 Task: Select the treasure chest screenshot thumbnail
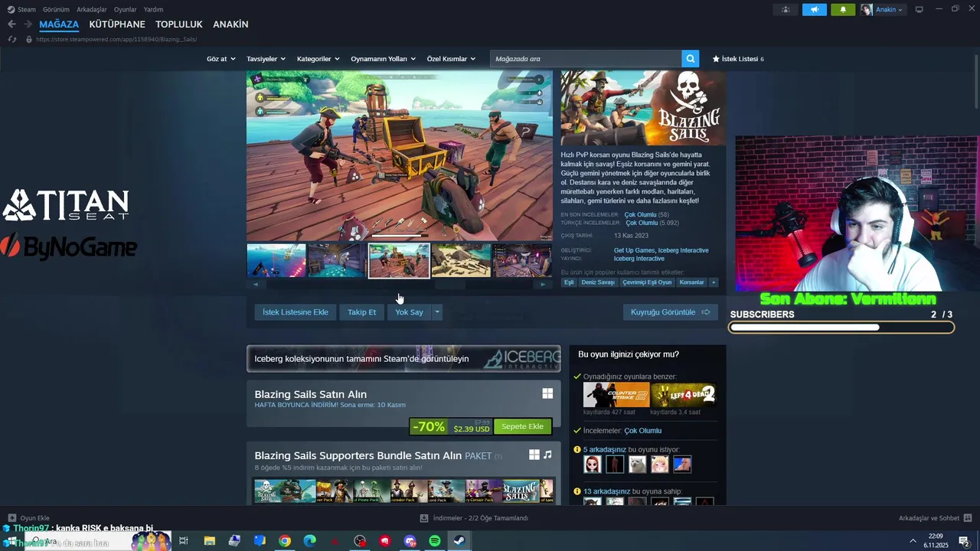(399, 260)
